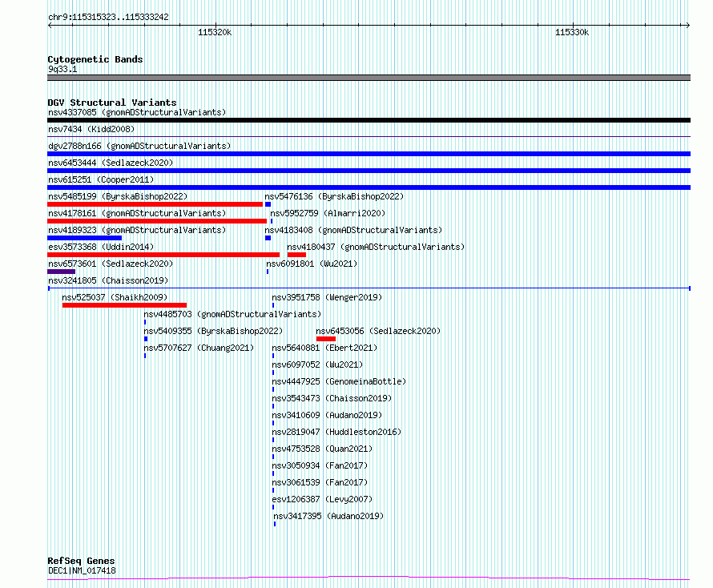Click the 115320k ruler position marker
This screenshot has height=588, width=713.
(215, 32)
